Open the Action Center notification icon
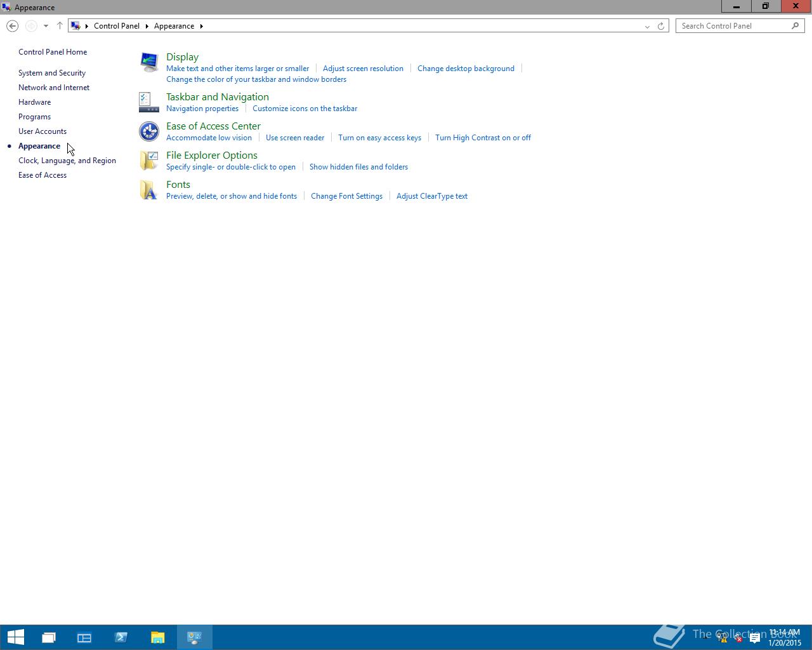 755,639
